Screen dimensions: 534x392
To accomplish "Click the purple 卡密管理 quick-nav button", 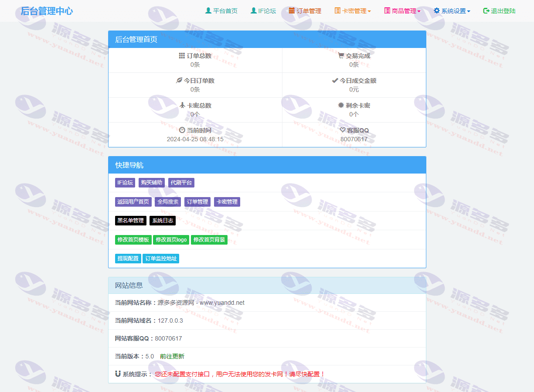I will point(227,202).
